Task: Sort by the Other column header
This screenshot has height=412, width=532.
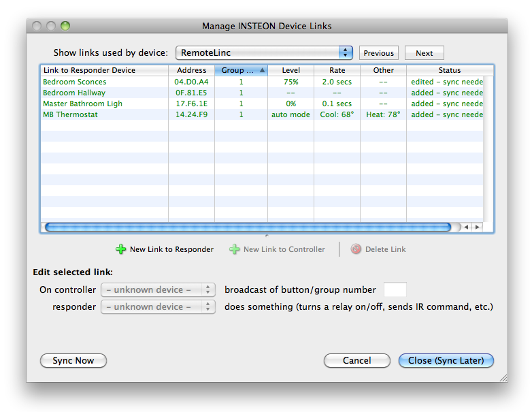Action: click(384, 70)
